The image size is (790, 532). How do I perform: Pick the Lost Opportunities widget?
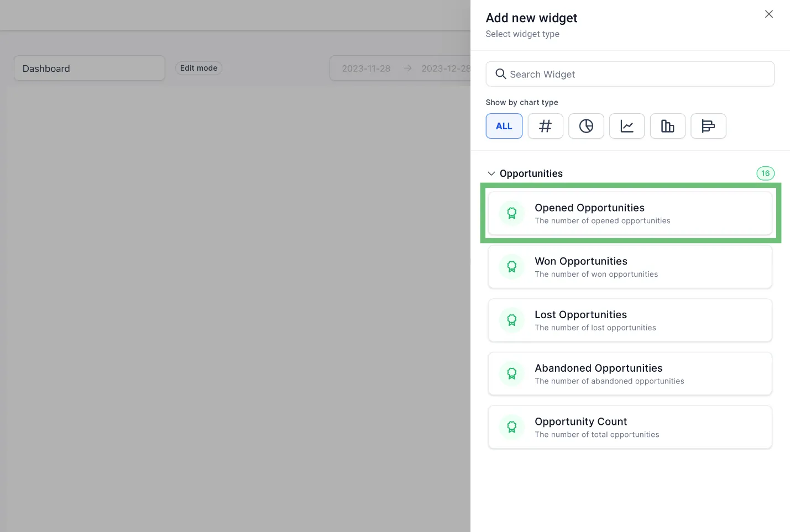[x=630, y=320]
